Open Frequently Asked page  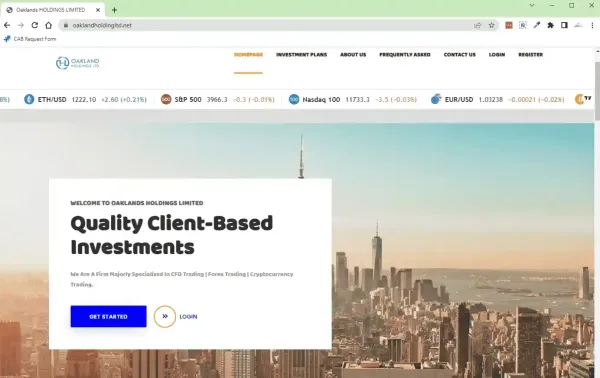pos(405,55)
